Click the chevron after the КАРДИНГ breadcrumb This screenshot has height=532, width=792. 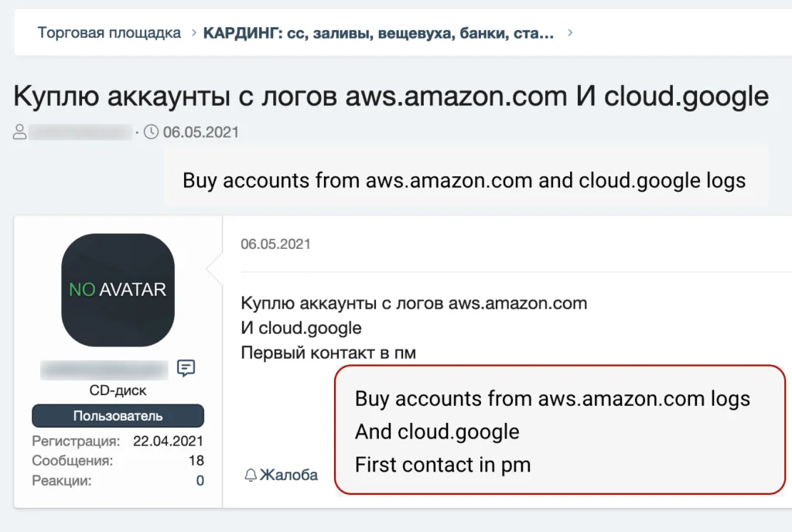(x=569, y=33)
